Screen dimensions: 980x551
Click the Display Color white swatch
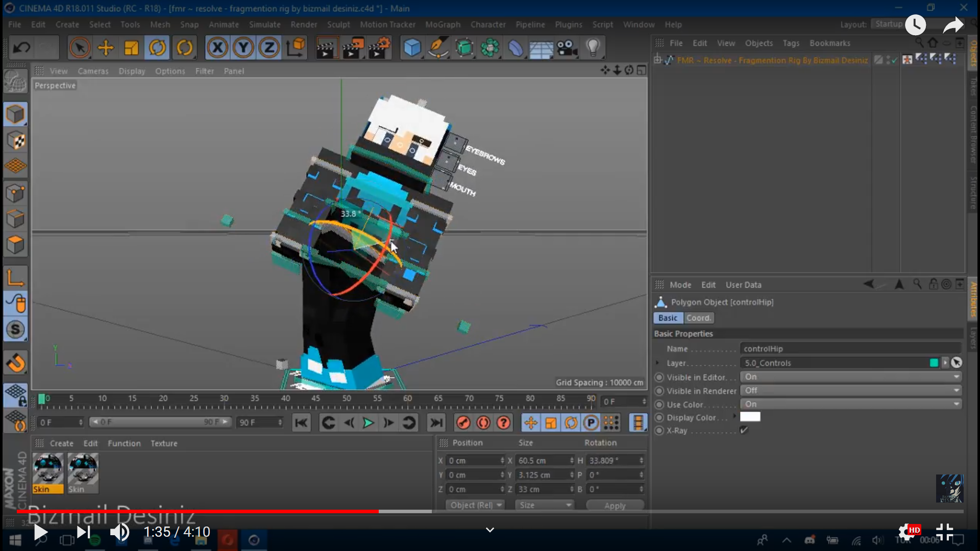pyautogui.click(x=750, y=417)
